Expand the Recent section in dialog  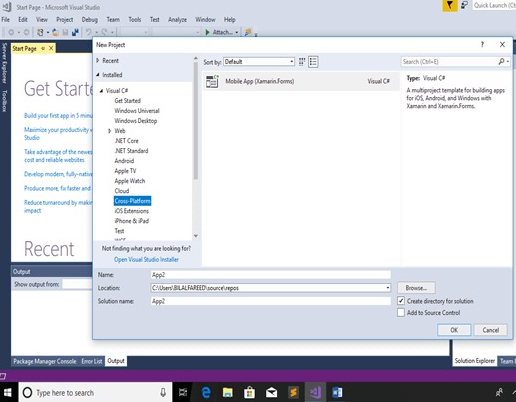98,61
